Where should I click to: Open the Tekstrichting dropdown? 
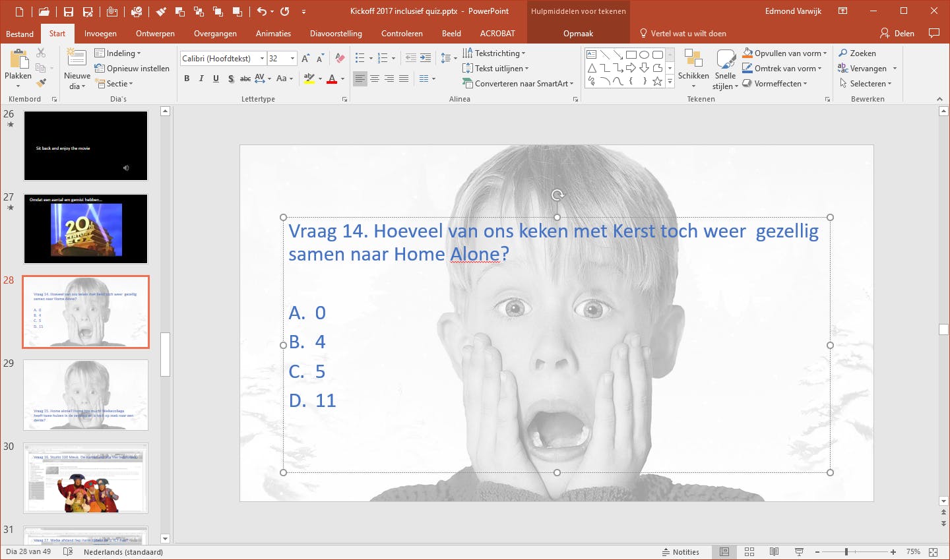(494, 53)
